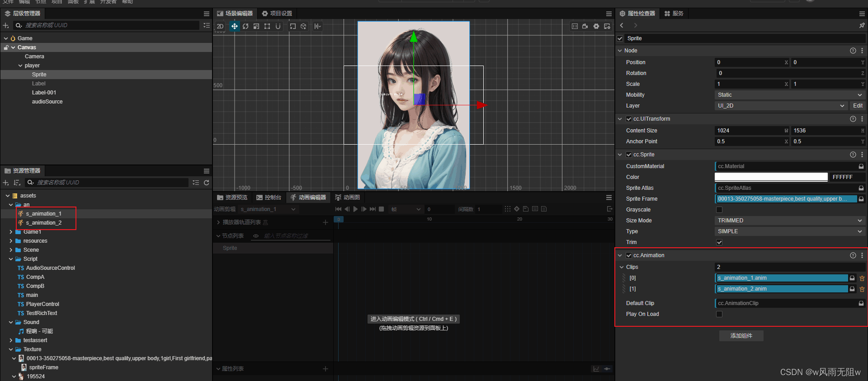868x381 pixels.
Task: Switch to the 控制台 tab
Action: tap(269, 198)
